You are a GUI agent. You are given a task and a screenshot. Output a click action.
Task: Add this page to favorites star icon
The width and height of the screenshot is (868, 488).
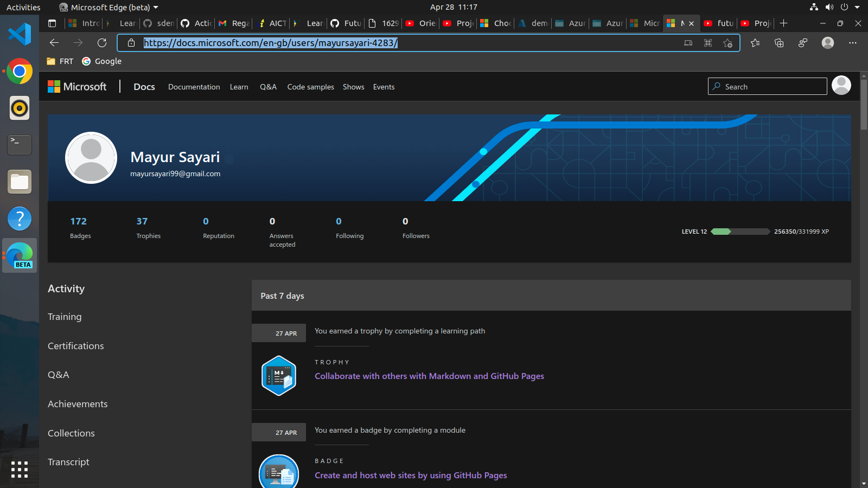(728, 43)
